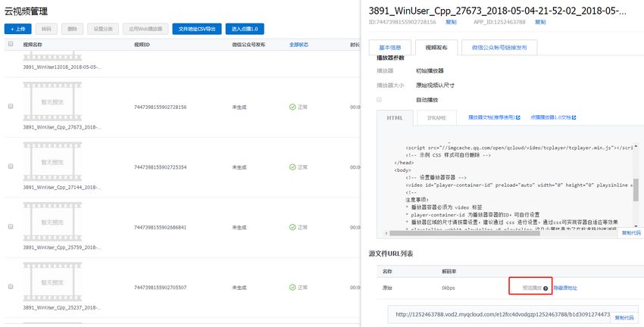Click 未生成 in row 7447398155902728156

click(239, 107)
